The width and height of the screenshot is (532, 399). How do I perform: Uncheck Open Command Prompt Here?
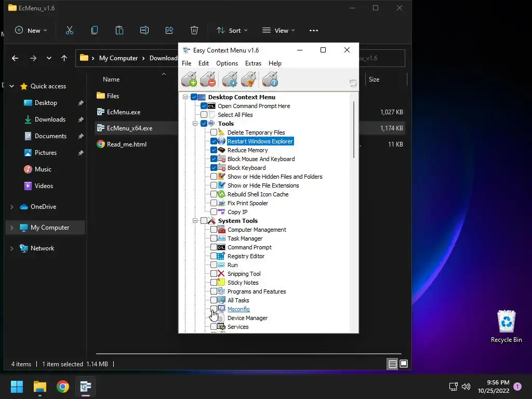click(x=204, y=106)
